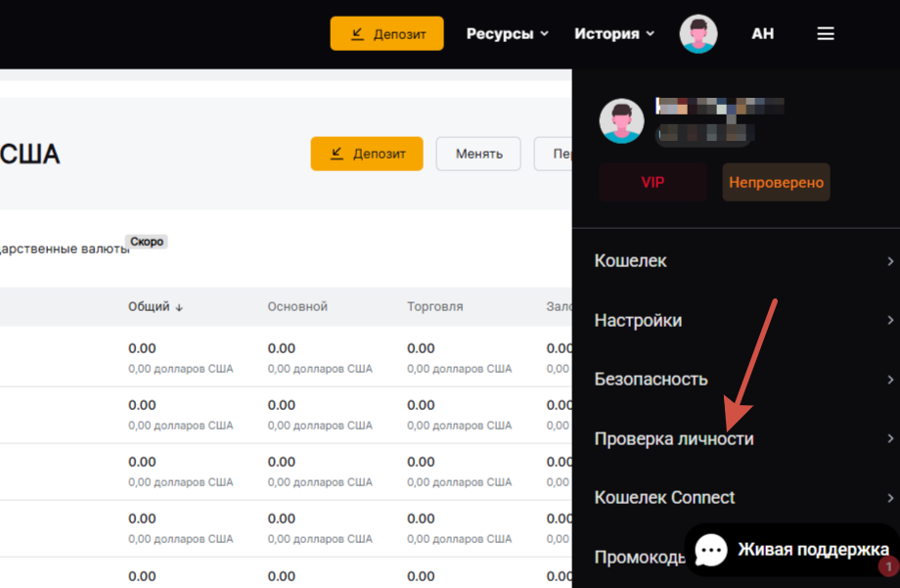The height and width of the screenshot is (588, 900).
Task: Open the Настройки menu item
Action: click(x=638, y=320)
